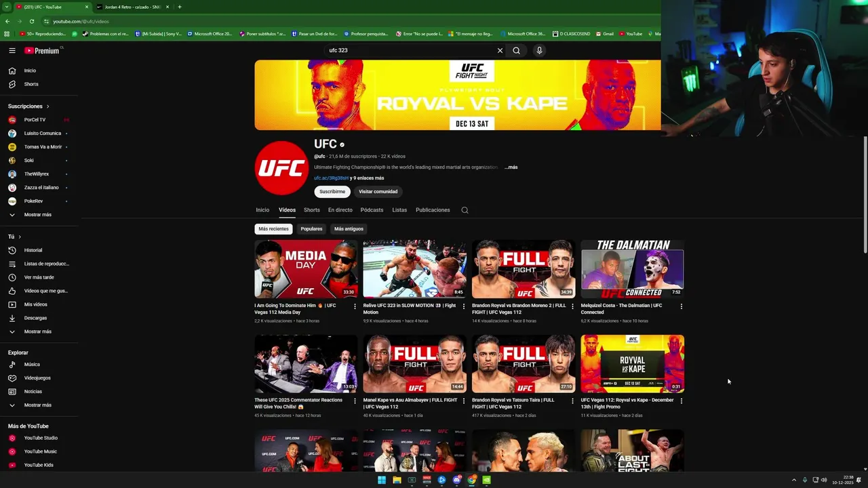Click the Royval vs Kape channel banner

click(458, 95)
